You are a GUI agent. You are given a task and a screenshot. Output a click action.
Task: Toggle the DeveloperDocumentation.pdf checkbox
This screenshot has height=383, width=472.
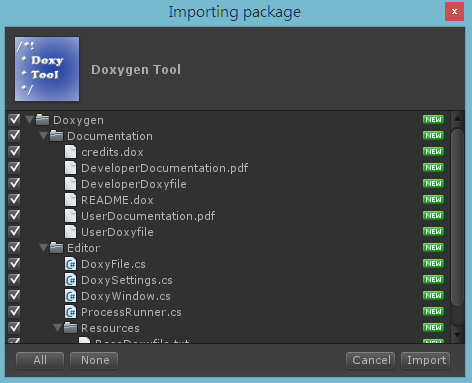(x=14, y=167)
